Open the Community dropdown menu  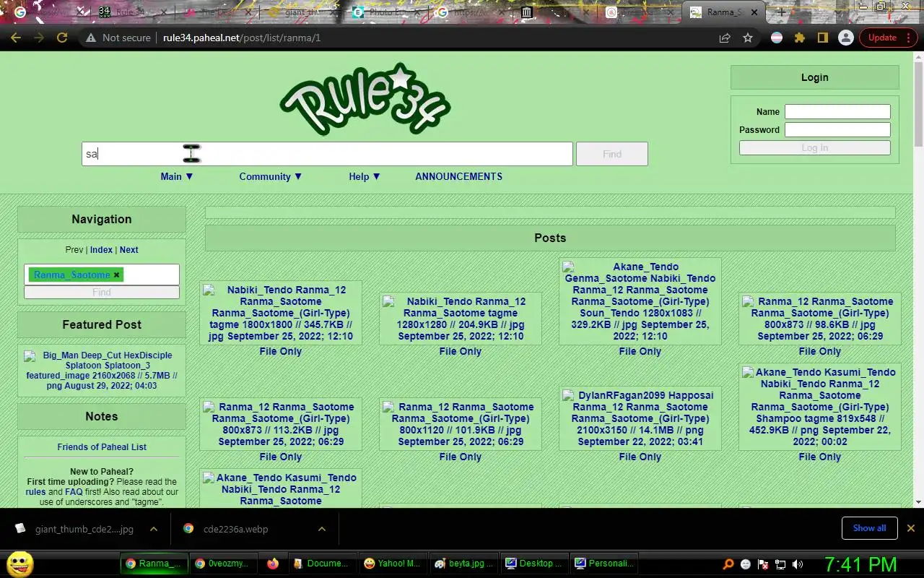[x=271, y=176]
